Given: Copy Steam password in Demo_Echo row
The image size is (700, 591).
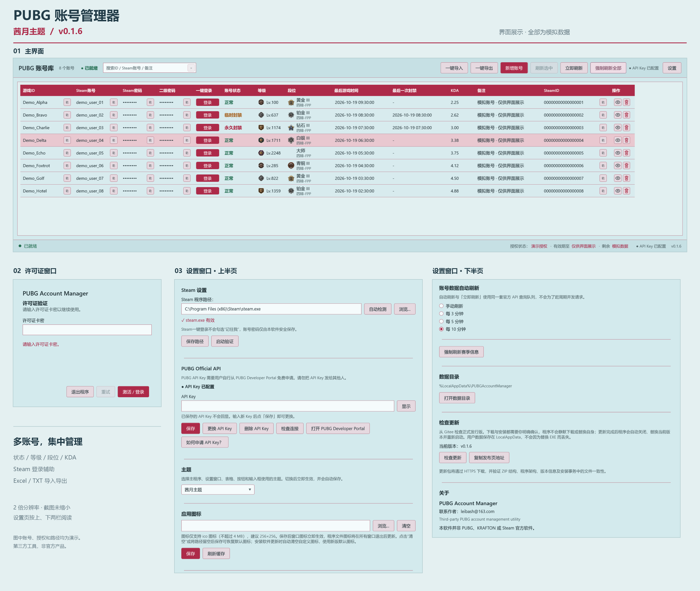Looking at the screenshot, I should (x=150, y=153).
